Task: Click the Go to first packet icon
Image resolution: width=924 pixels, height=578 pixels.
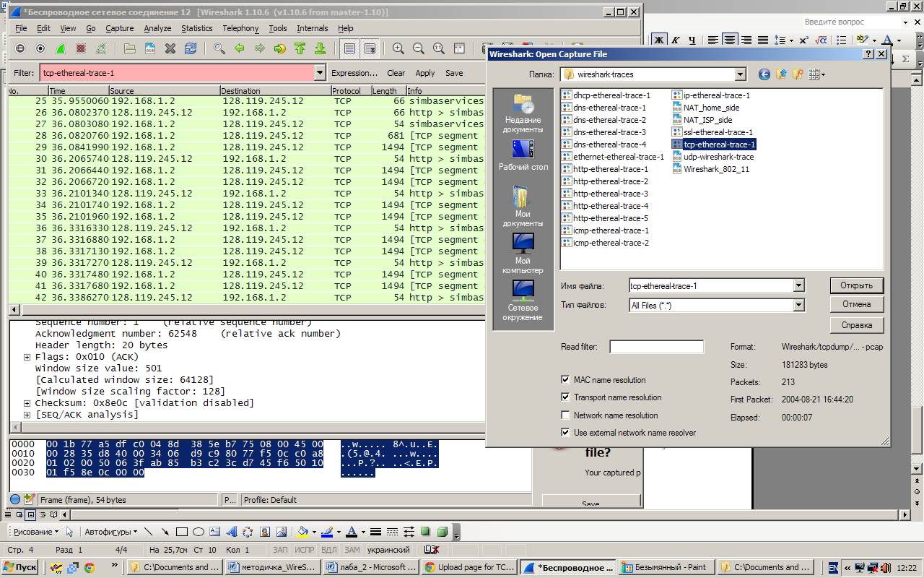Action: 300,48
